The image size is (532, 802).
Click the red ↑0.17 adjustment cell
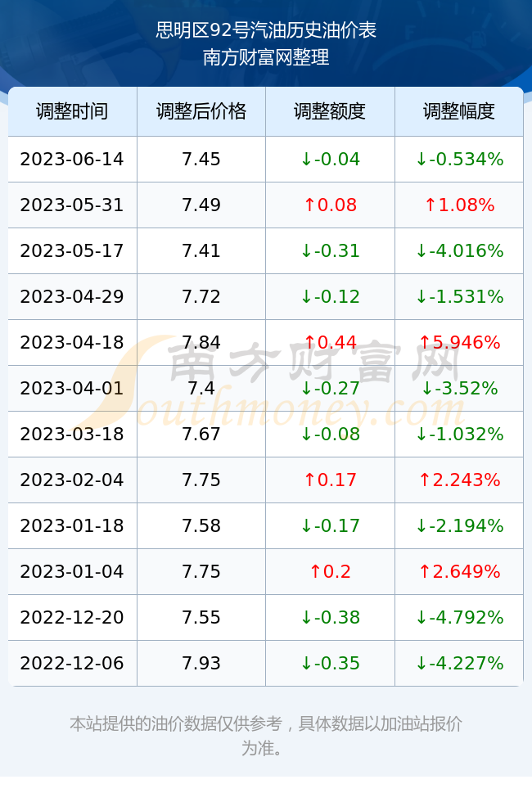(330, 480)
